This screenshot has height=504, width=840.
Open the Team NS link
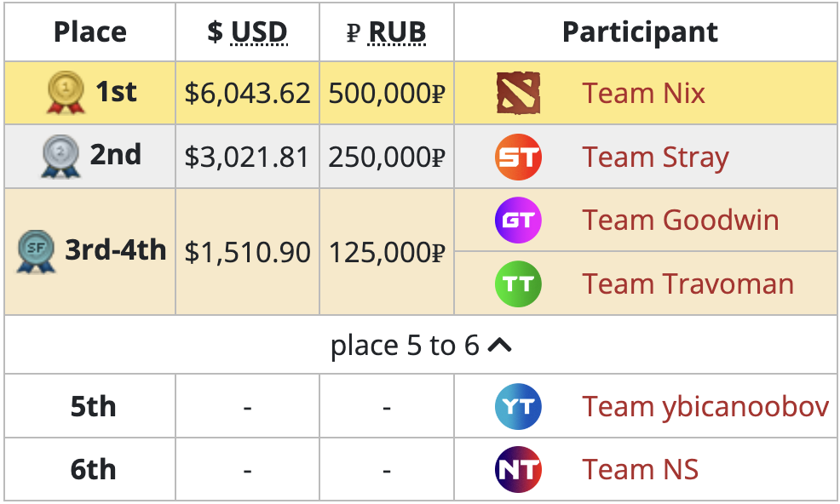point(640,470)
